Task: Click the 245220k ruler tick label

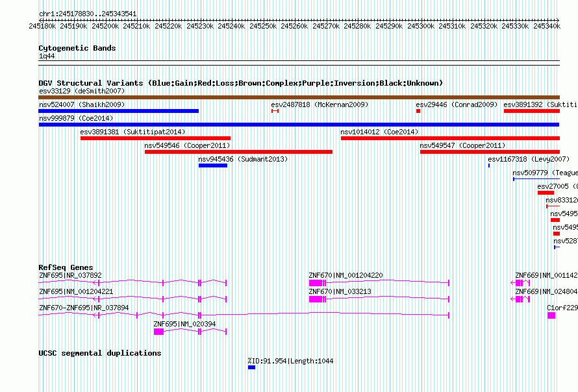Action: click(x=168, y=26)
